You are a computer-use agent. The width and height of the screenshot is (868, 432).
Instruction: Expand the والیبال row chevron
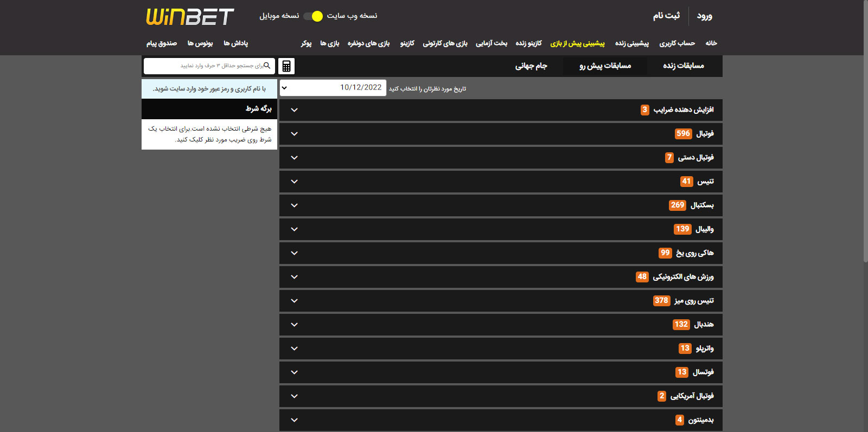coord(294,229)
